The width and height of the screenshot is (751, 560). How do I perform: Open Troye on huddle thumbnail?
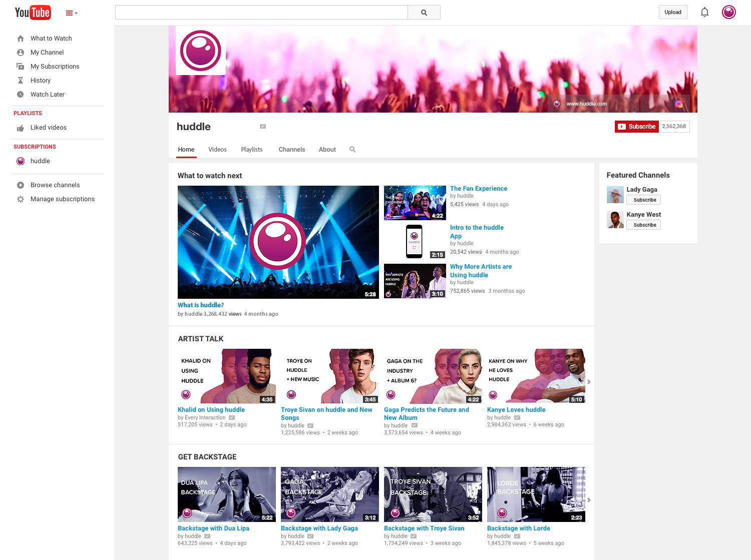(330, 376)
